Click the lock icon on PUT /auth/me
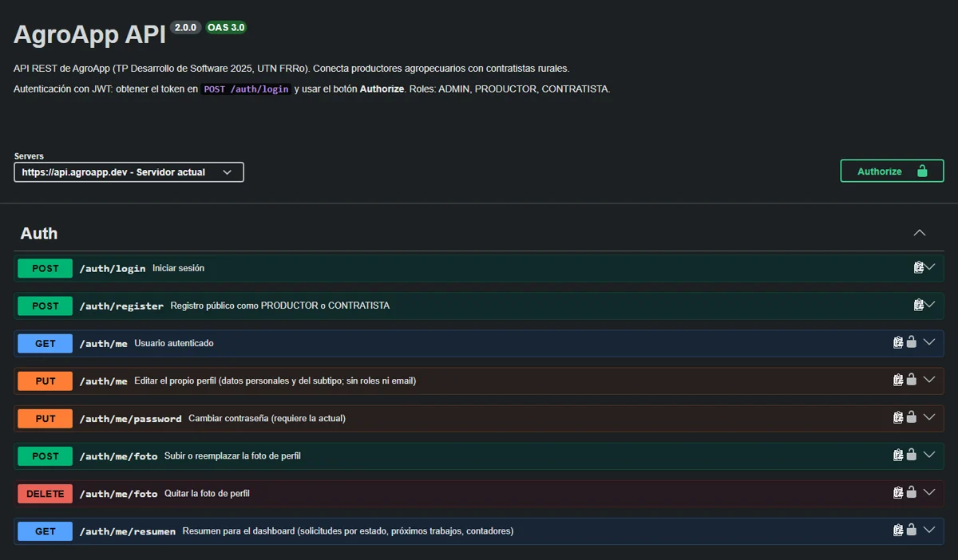The height and width of the screenshot is (560, 958). [911, 380]
